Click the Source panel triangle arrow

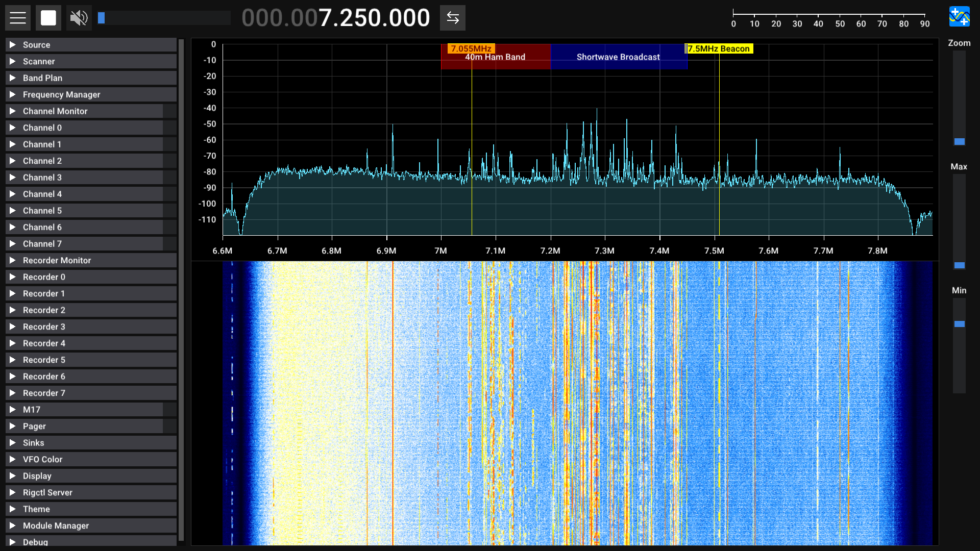pyautogui.click(x=13, y=45)
